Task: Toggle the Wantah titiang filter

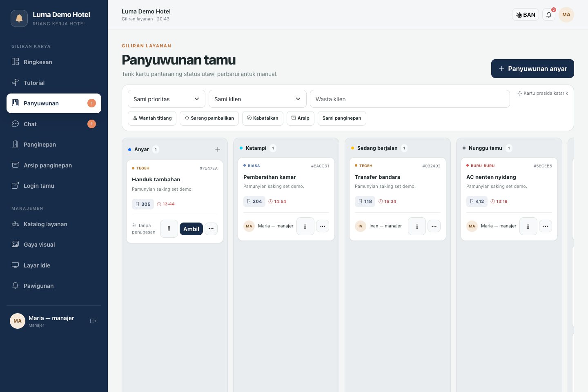Action: click(x=152, y=118)
